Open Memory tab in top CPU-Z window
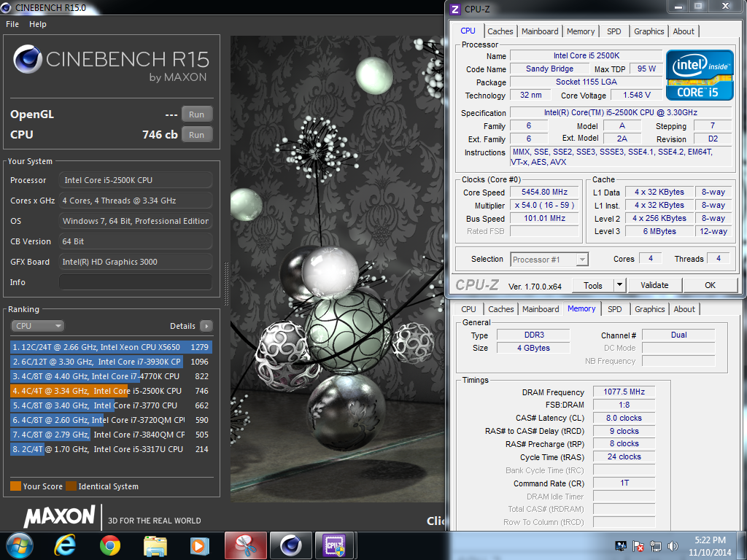Screen dimensions: 747x560 click(x=581, y=31)
